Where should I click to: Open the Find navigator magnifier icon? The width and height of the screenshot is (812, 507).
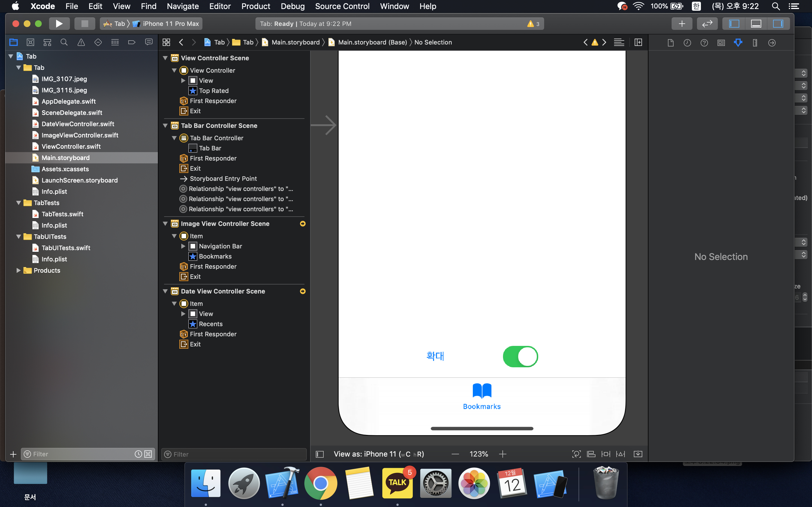pos(64,42)
